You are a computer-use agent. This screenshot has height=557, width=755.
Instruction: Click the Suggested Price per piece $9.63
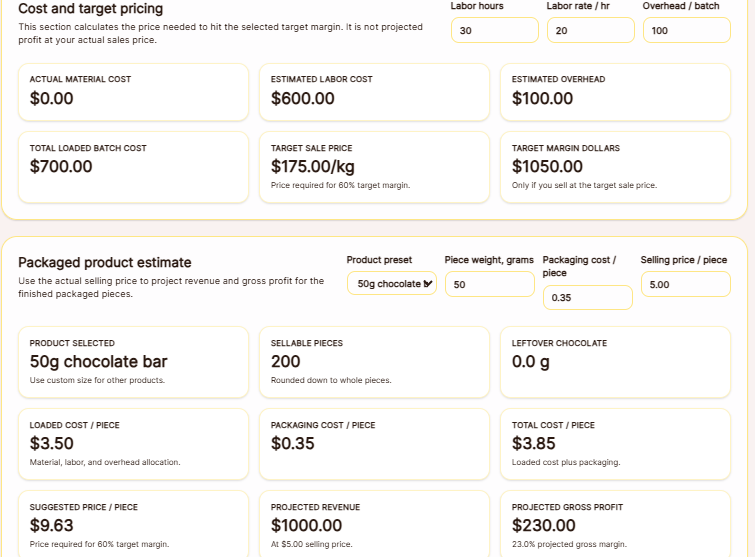(52, 525)
